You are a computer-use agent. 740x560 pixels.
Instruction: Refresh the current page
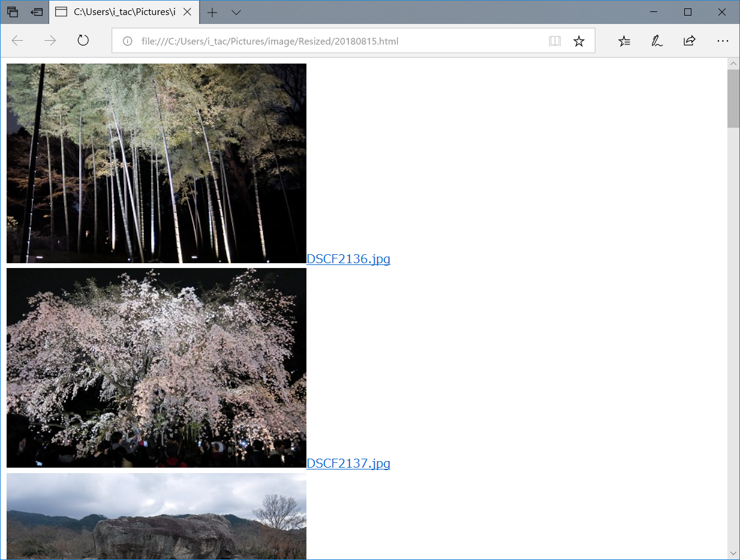(x=83, y=41)
